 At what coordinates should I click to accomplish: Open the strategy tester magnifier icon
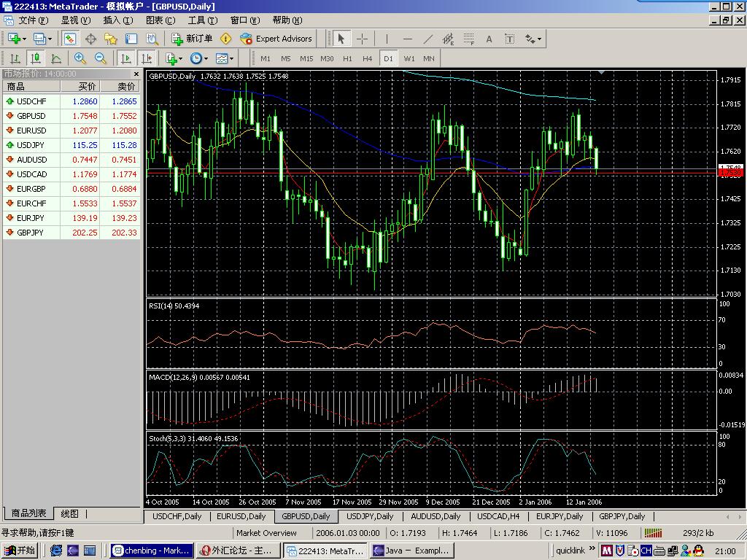point(152,39)
